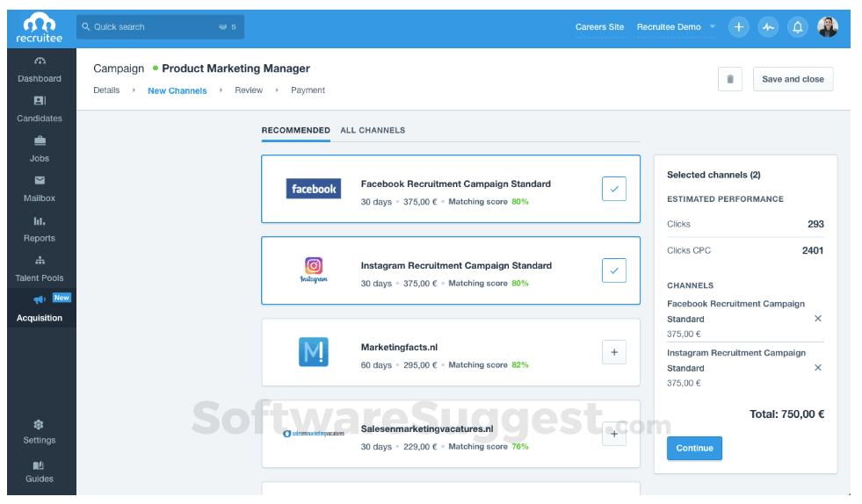Click Clicks value 293

coord(815,224)
